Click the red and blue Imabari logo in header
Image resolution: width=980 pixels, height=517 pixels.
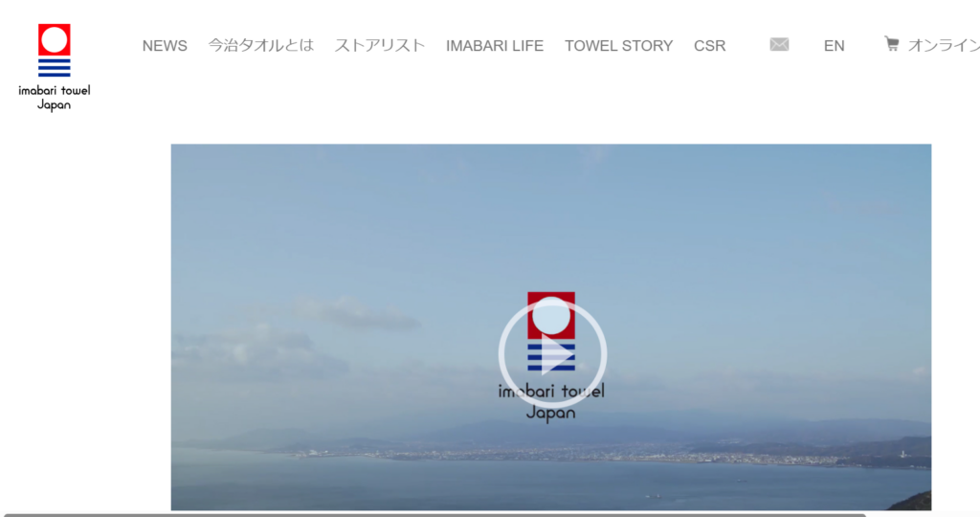55,50
